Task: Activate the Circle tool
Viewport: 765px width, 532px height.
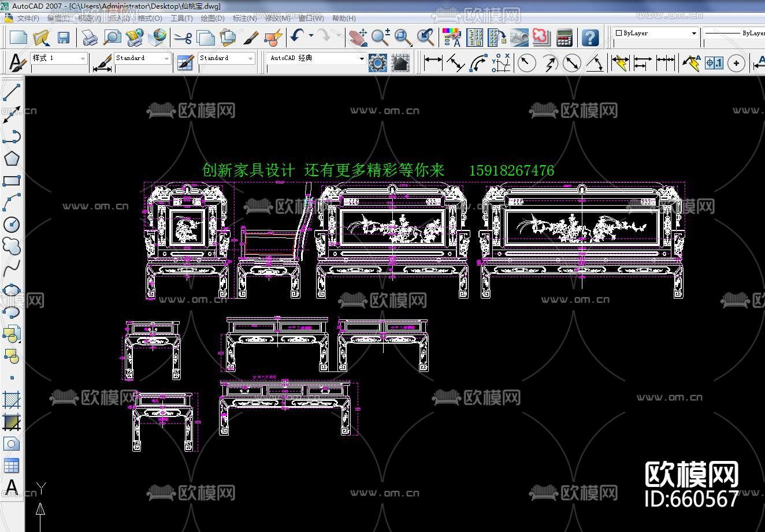Action: click(12, 224)
